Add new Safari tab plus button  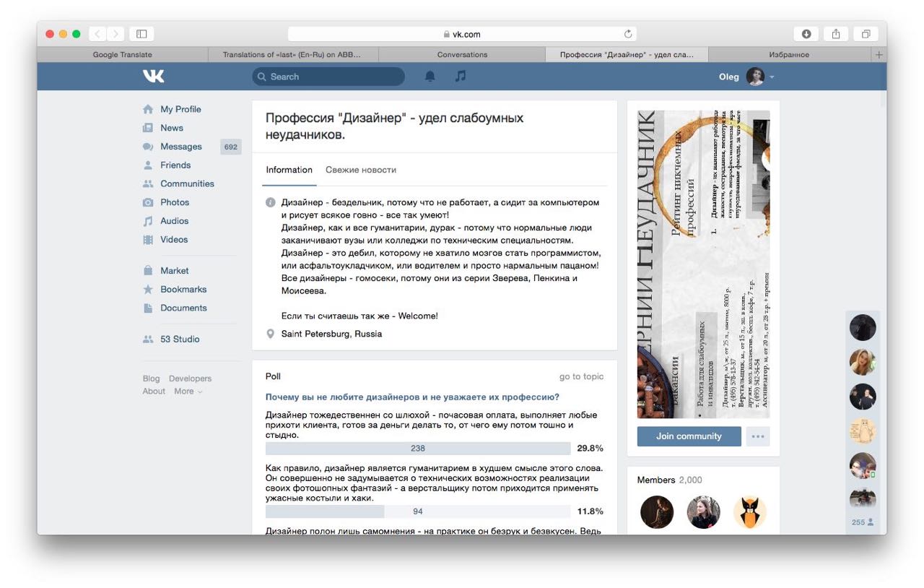point(879,55)
